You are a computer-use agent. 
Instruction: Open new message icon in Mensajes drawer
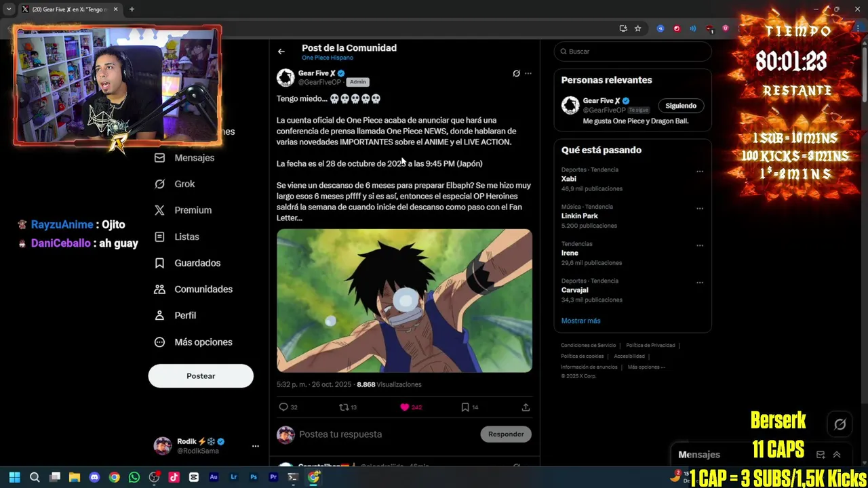coord(821,455)
